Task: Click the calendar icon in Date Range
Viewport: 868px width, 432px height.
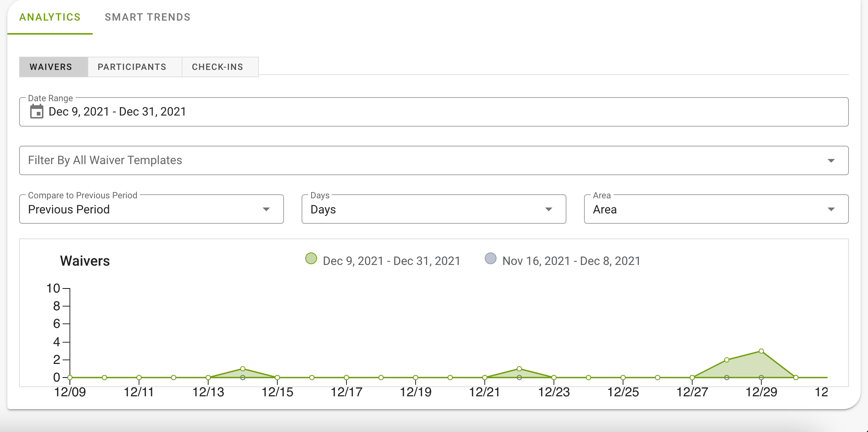Action: [36, 111]
